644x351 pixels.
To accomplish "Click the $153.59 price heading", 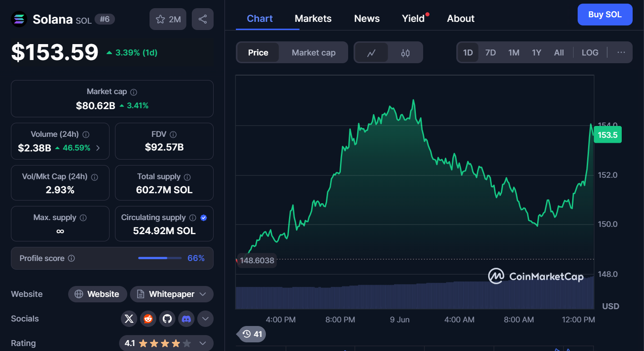I will (x=55, y=52).
